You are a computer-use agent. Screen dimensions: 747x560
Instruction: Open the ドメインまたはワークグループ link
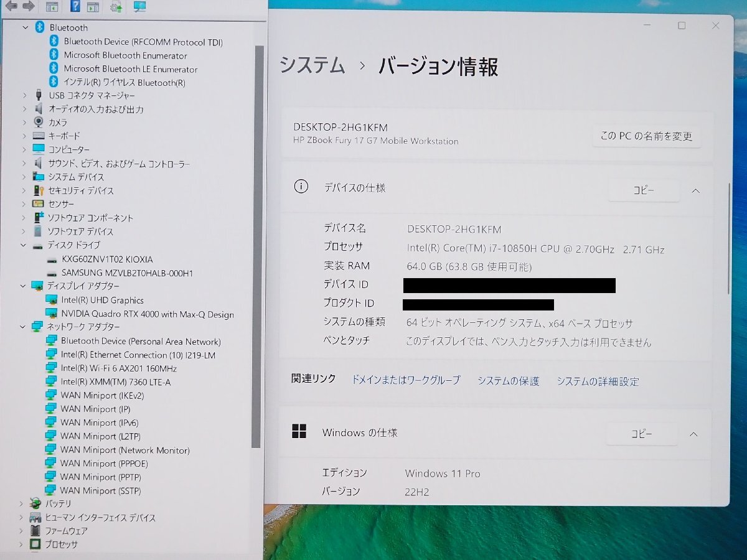(x=406, y=380)
